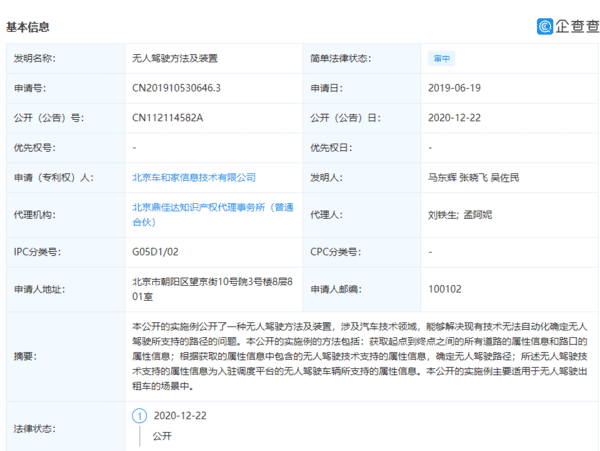Click the 摘要 label cell
This screenshot has height=451, width=600.
pos(65,357)
